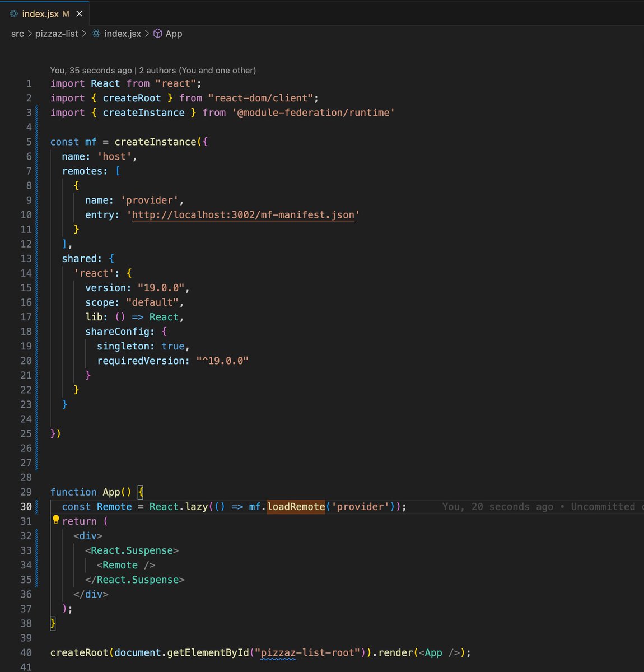Click the createInstance call on line 5
The image size is (644, 672).
click(156, 142)
